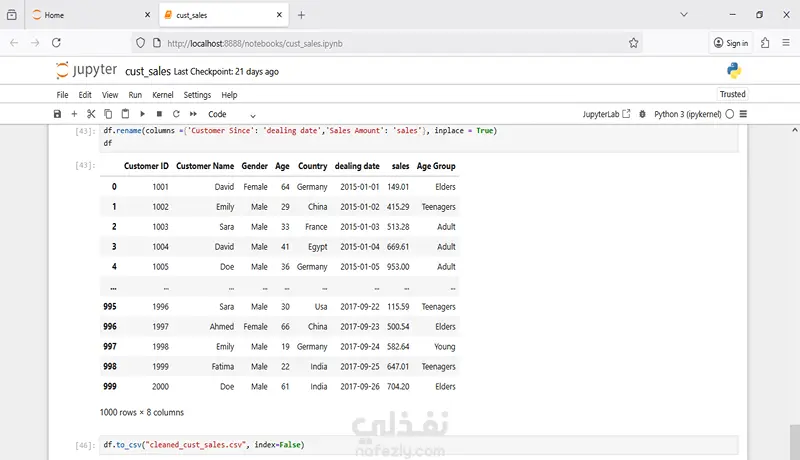Go forward with the browser forward arrow
This screenshot has width=800, height=460.
[35, 43]
